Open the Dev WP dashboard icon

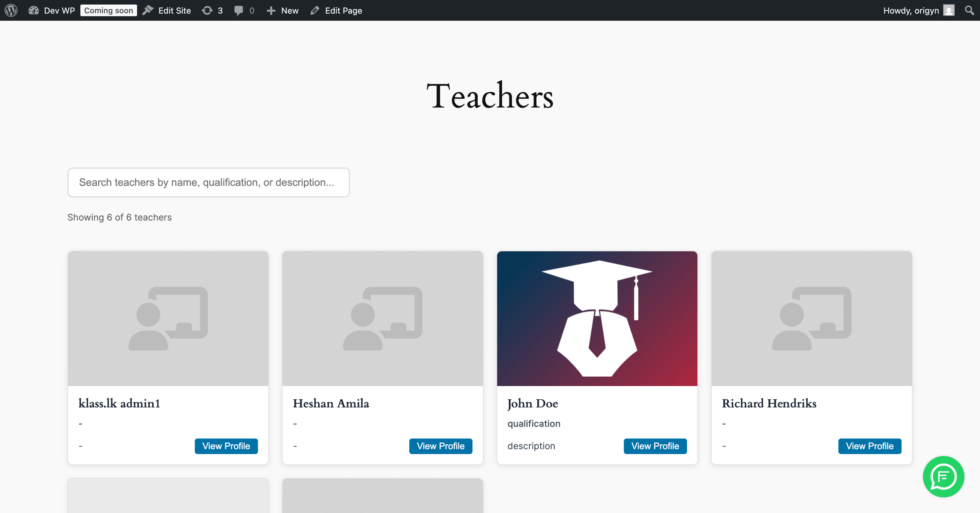click(x=34, y=10)
